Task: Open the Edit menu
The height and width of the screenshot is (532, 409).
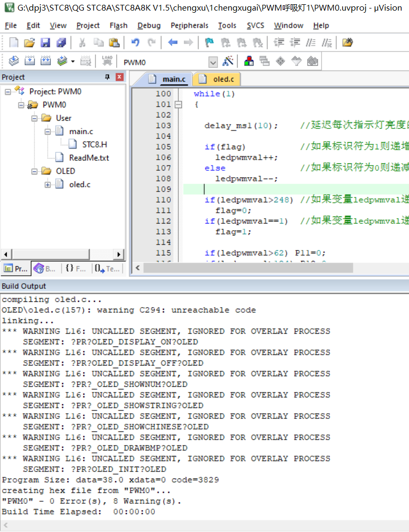Action: tap(33, 25)
